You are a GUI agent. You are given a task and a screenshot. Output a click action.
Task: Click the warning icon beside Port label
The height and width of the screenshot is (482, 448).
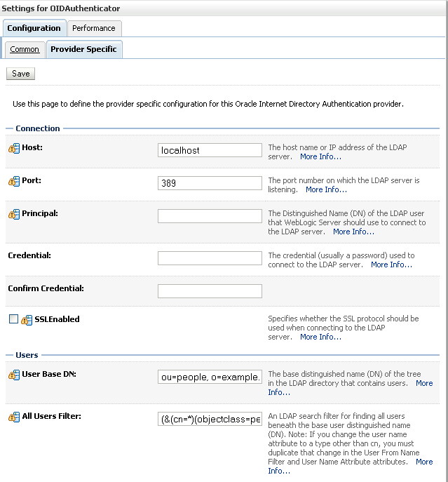(x=14, y=181)
